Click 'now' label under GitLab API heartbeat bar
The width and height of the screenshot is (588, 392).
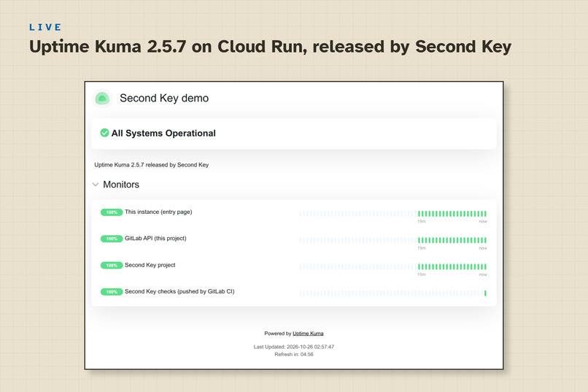click(483, 248)
